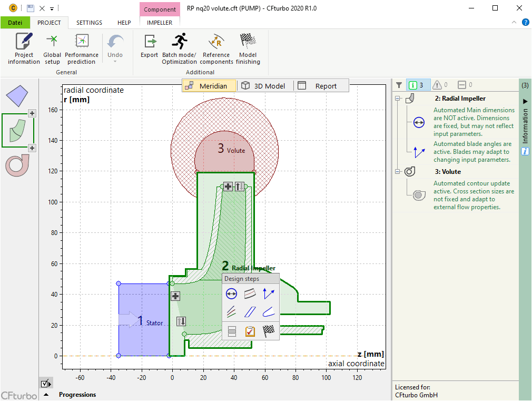
Task: Open Batch mode/Optimization
Action: (179, 48)
